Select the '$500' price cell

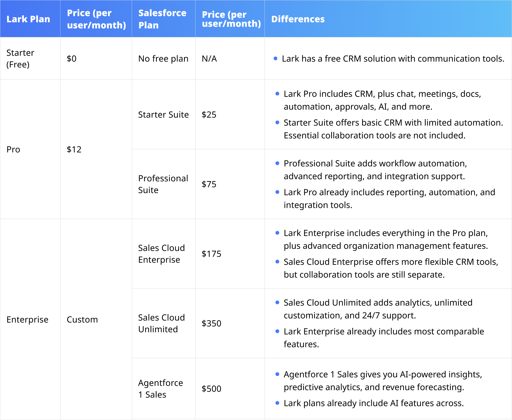pos(211,389)
